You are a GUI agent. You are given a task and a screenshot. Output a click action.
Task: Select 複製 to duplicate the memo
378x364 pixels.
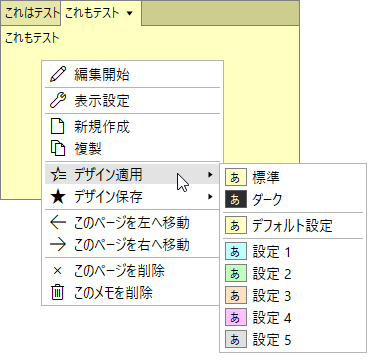(132, 148)
